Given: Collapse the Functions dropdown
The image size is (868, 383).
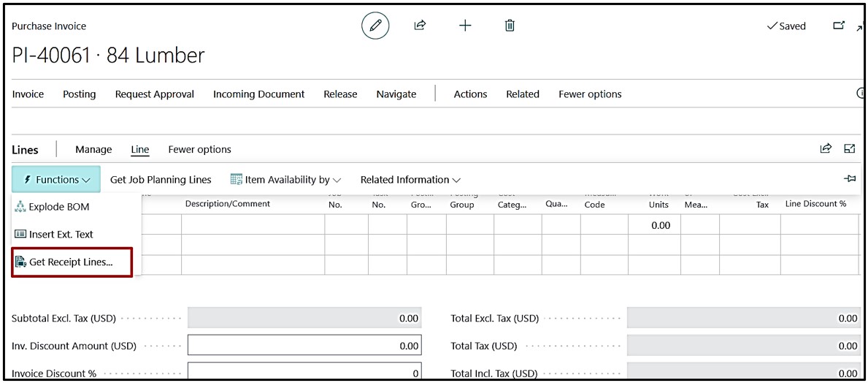Looking at the screenshot, I should [x=56, y=180].
